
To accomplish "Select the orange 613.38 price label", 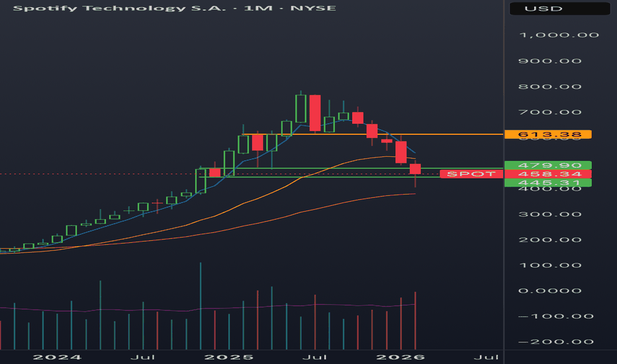I will 547,134.
